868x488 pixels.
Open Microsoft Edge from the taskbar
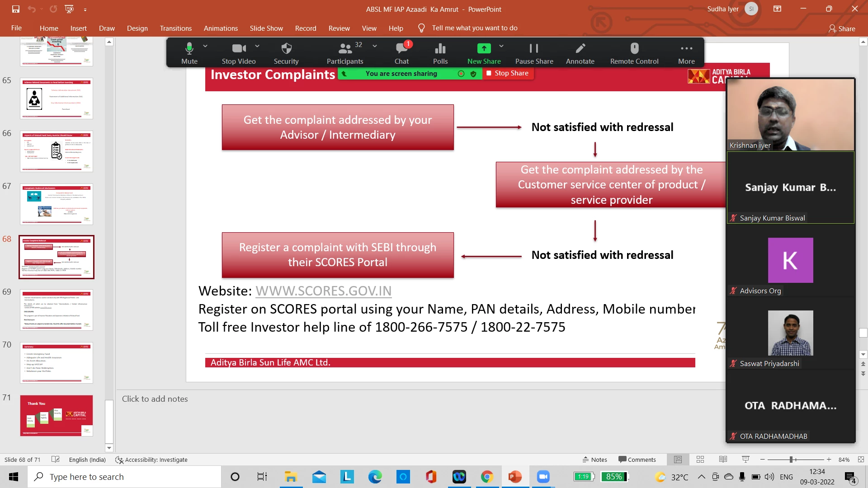click(x=375, y=477)
